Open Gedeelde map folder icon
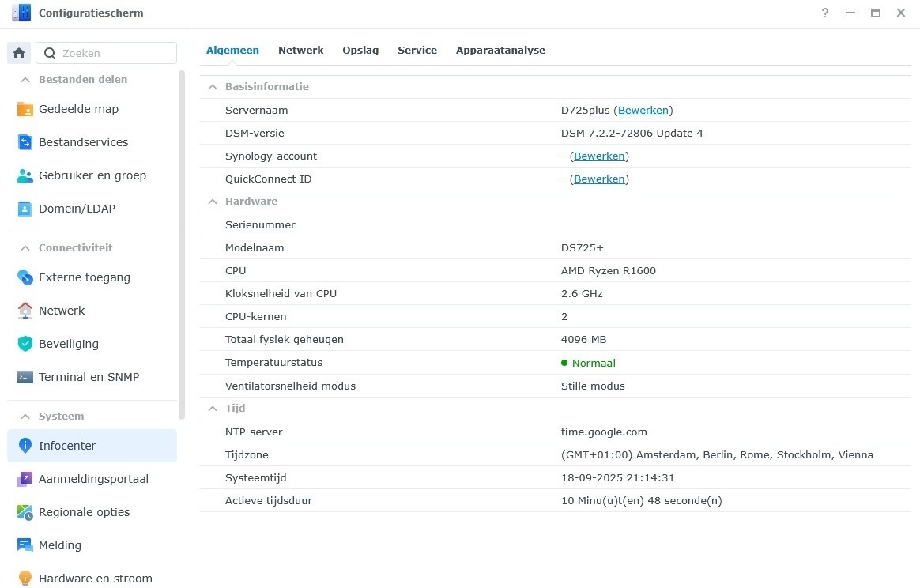Image resolution: width=920 pixels, height=588 pixels. coord(25,109)
